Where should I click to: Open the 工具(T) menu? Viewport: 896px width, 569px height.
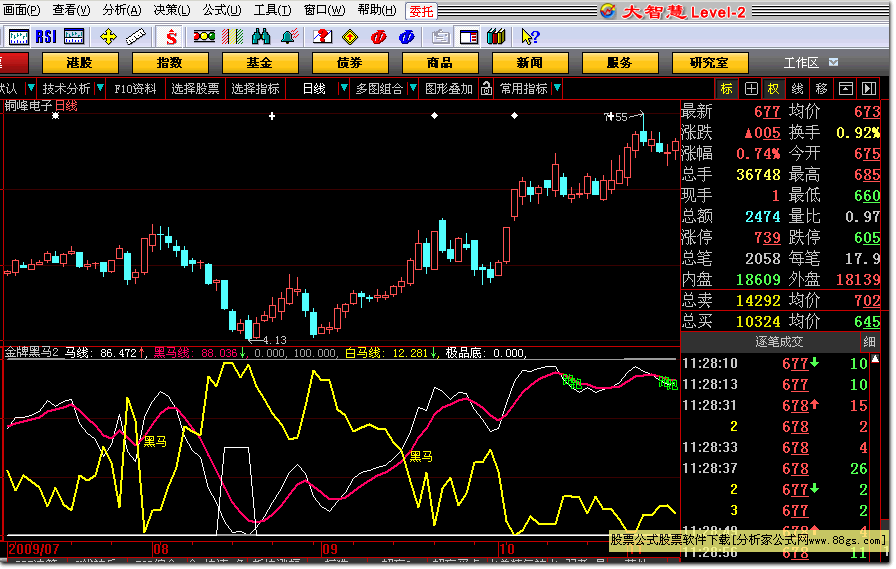pyautogui.click(x=272, y=10)
